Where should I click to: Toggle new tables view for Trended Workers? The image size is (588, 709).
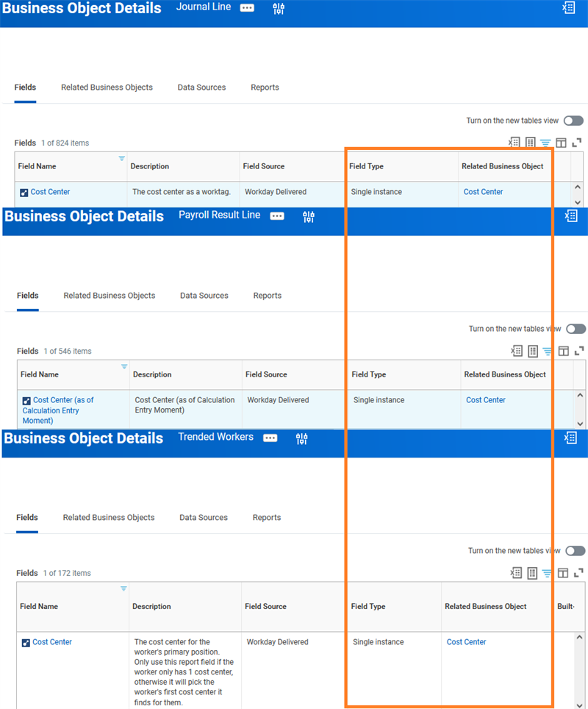576,551
